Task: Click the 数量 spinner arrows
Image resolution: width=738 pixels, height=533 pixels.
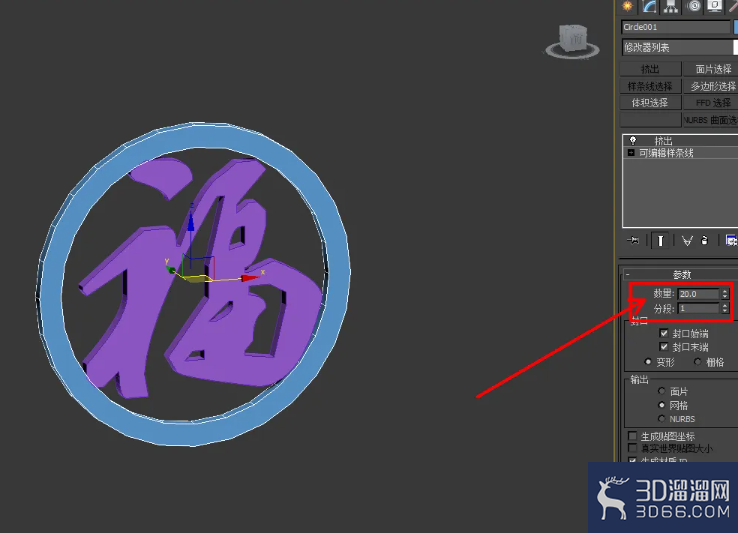Action: [725, 294]
